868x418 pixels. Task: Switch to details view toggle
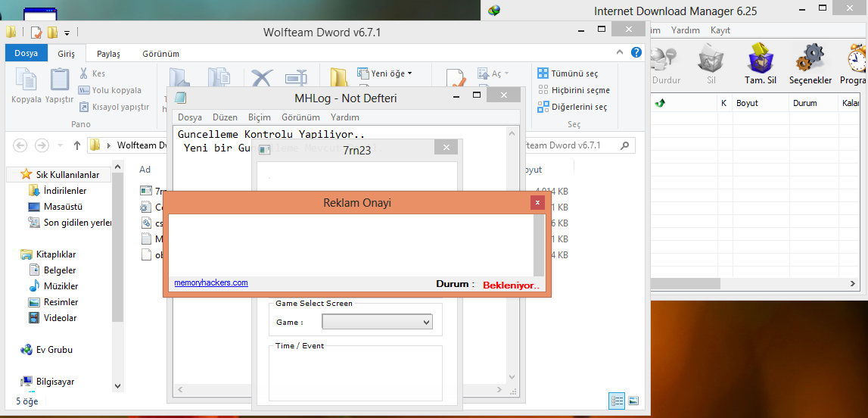click(617, 401)
